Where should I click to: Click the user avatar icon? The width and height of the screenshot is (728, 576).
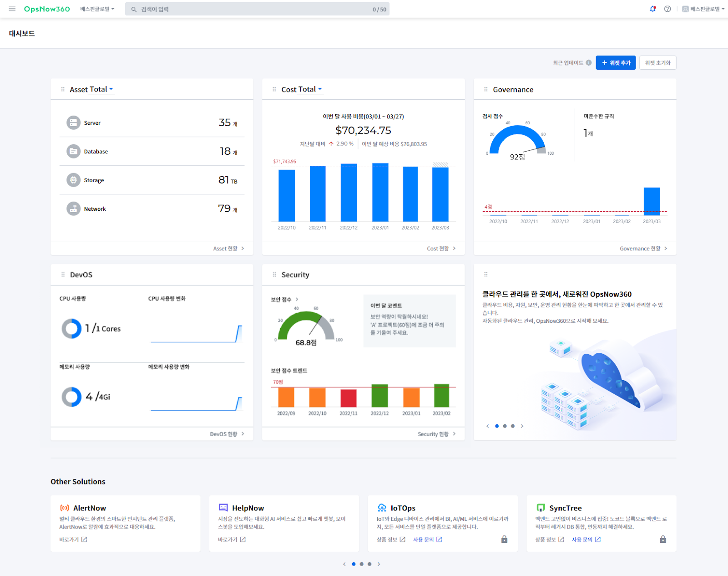point(685,9)
